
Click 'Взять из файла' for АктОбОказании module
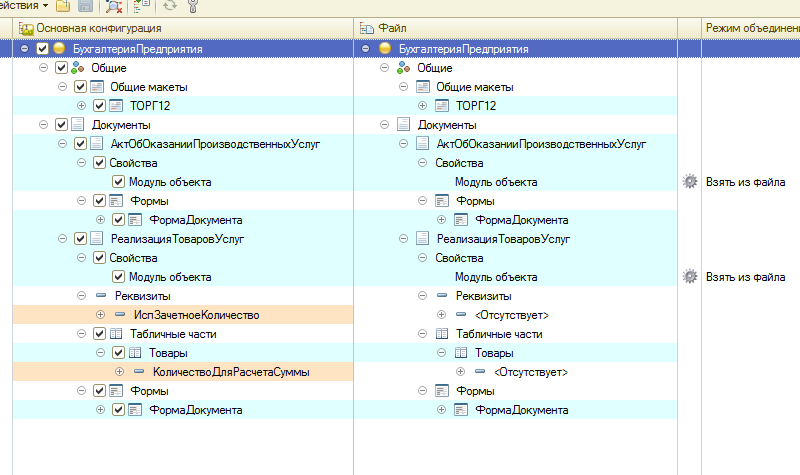(x=745, y=182)
